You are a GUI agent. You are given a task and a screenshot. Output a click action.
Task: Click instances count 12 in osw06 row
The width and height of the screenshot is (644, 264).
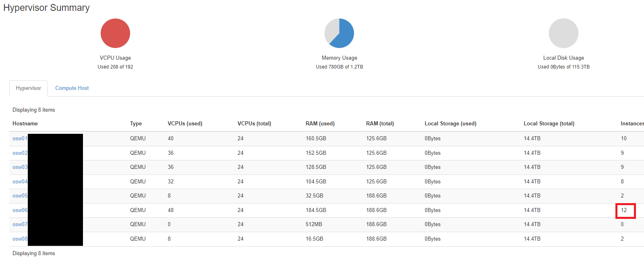click(624, 210)
